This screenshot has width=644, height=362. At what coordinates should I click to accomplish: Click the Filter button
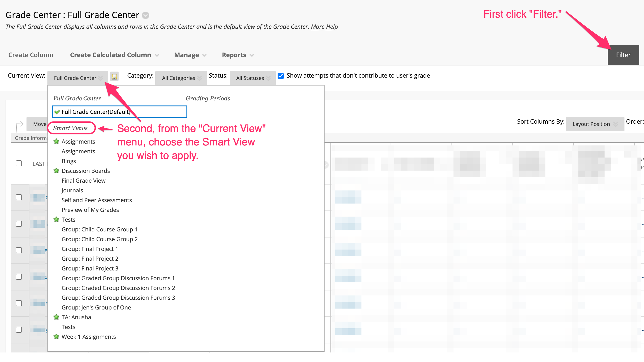pos(623,55)
